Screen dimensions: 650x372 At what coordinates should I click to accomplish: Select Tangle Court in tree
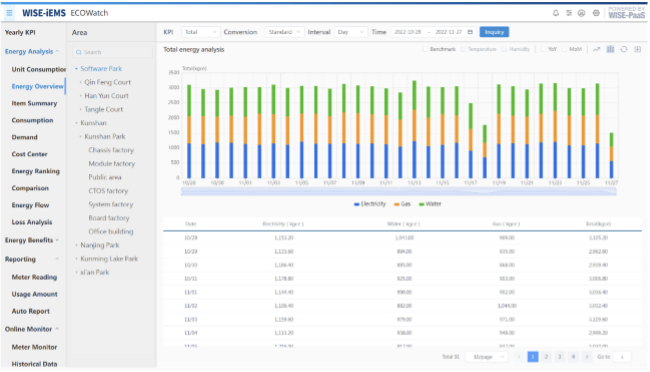(104, 109)
